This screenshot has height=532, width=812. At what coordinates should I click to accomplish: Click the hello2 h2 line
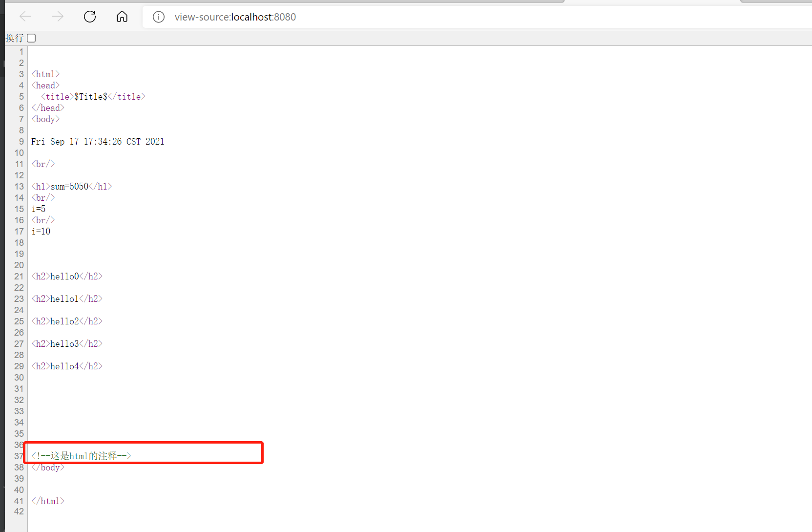67,321
